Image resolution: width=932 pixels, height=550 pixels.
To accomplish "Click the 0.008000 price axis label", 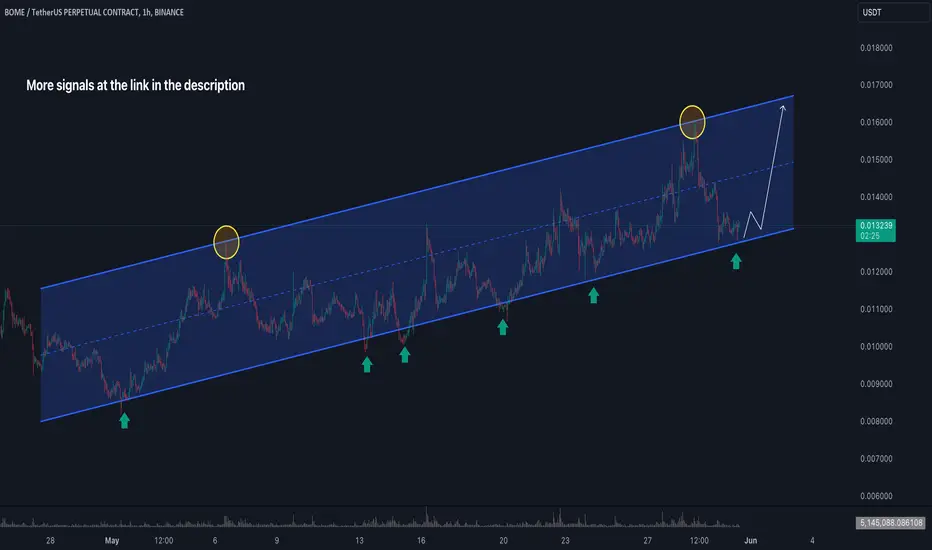I will pyautogui.click(x=876, y=421).
